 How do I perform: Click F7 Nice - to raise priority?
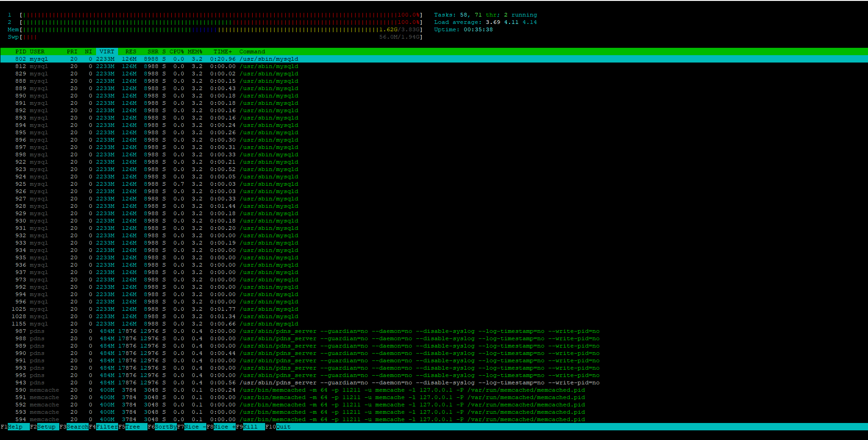192,427
